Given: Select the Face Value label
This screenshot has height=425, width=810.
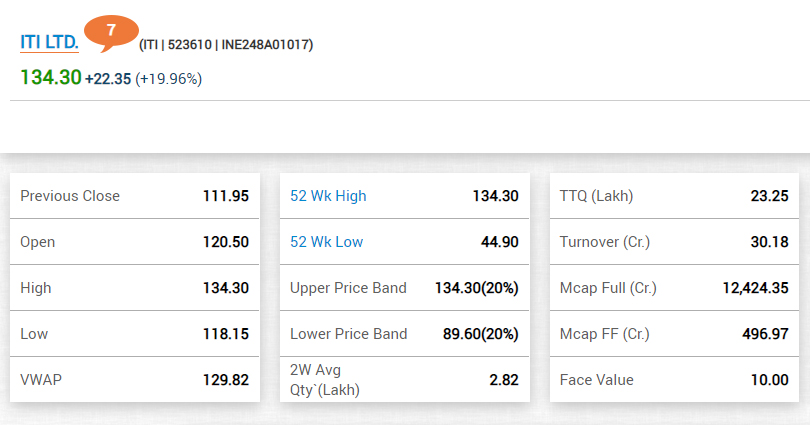Looking at the screenshot, I should pyautogui.click(x=596, y=380).
